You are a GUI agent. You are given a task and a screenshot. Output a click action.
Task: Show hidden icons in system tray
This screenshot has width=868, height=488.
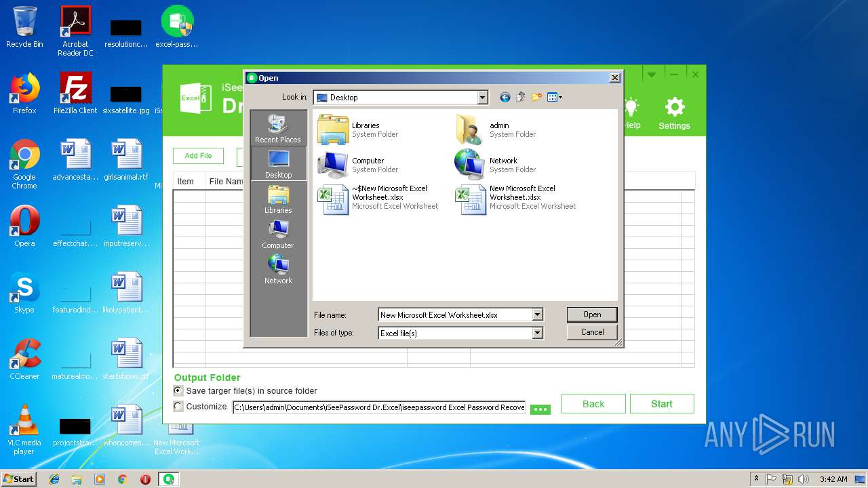pyautogui.click(x=756, y=479)
